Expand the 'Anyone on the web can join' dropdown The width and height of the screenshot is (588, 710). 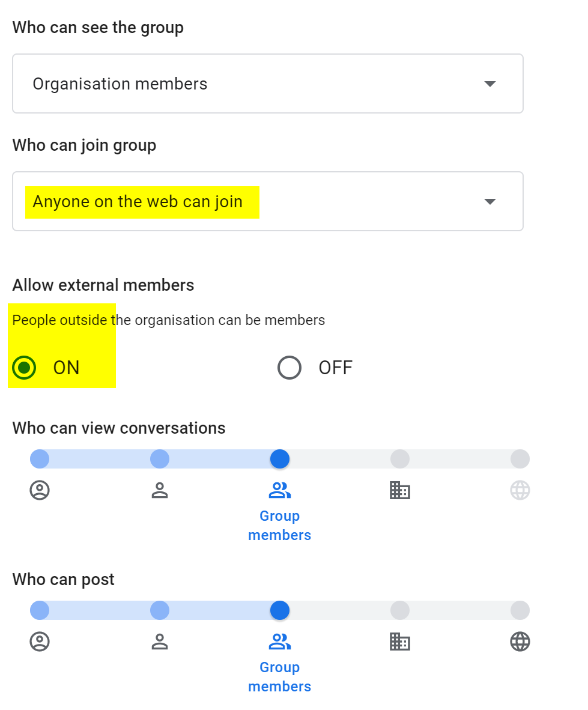pos(267,201)
